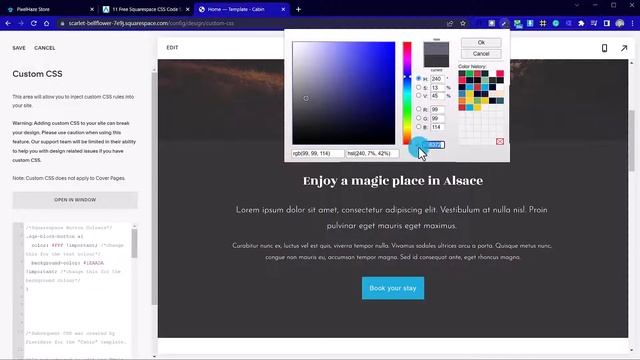Open the hash grid extension icon
640x360 pixels.
point(543,23)
